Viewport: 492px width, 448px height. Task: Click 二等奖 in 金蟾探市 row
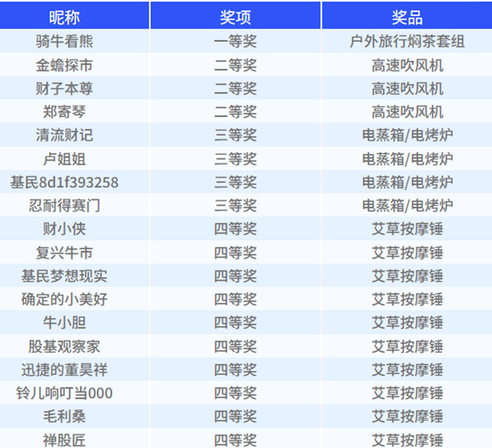(235, 65)
